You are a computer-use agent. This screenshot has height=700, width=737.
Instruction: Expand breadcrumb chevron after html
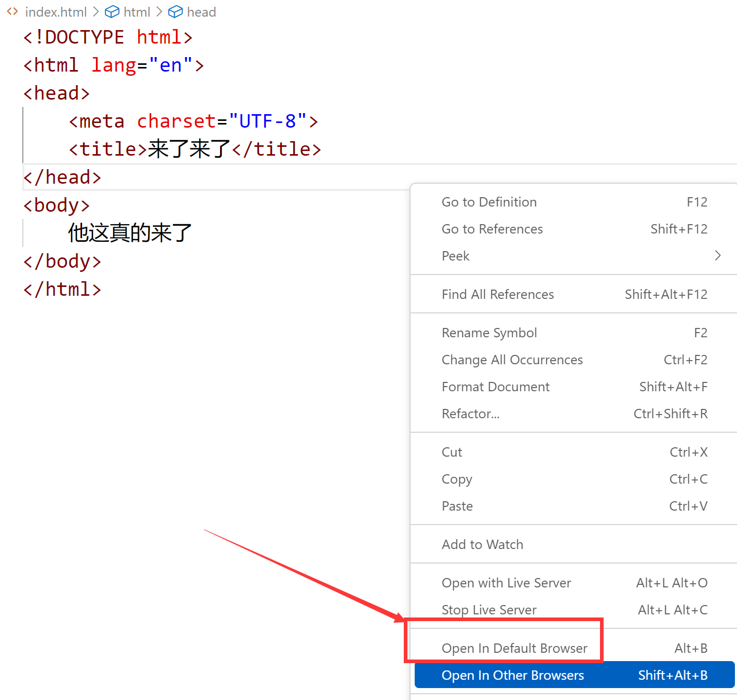[x=159, y=11]
